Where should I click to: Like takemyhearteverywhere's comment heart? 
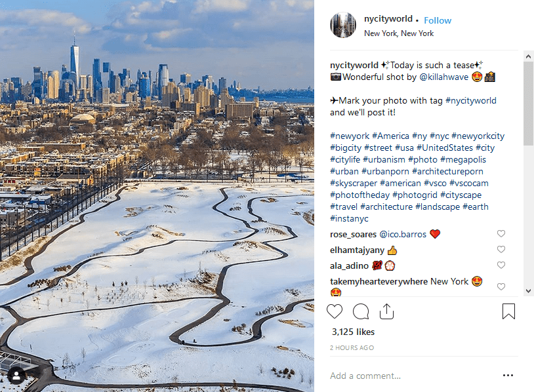click(501, 286)
